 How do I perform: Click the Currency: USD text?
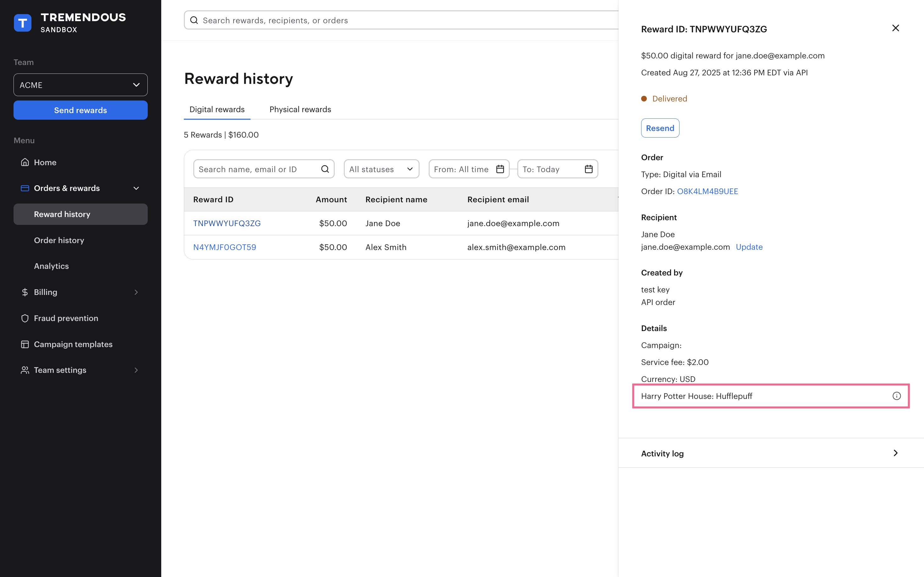pos(668,379)
